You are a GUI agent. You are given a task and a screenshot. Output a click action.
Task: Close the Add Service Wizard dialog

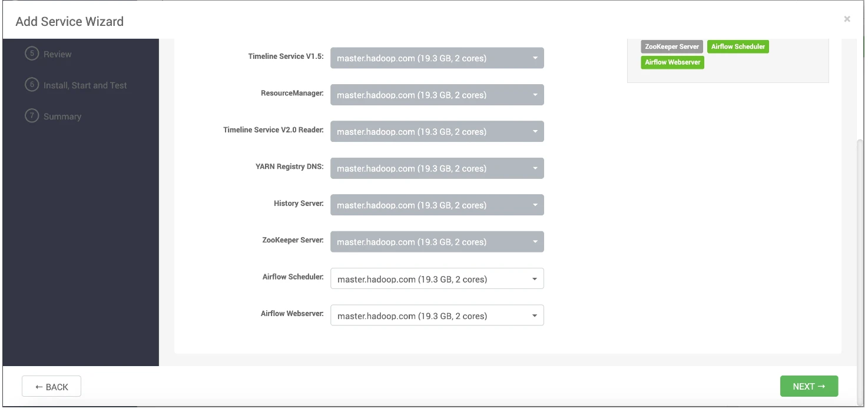point(847,19)
